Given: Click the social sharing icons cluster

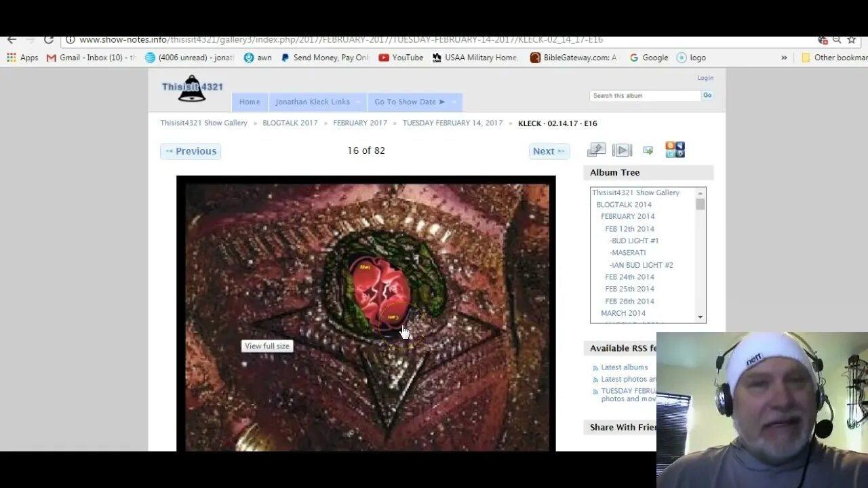Looking at the screenshot, I should pos(675,149).
